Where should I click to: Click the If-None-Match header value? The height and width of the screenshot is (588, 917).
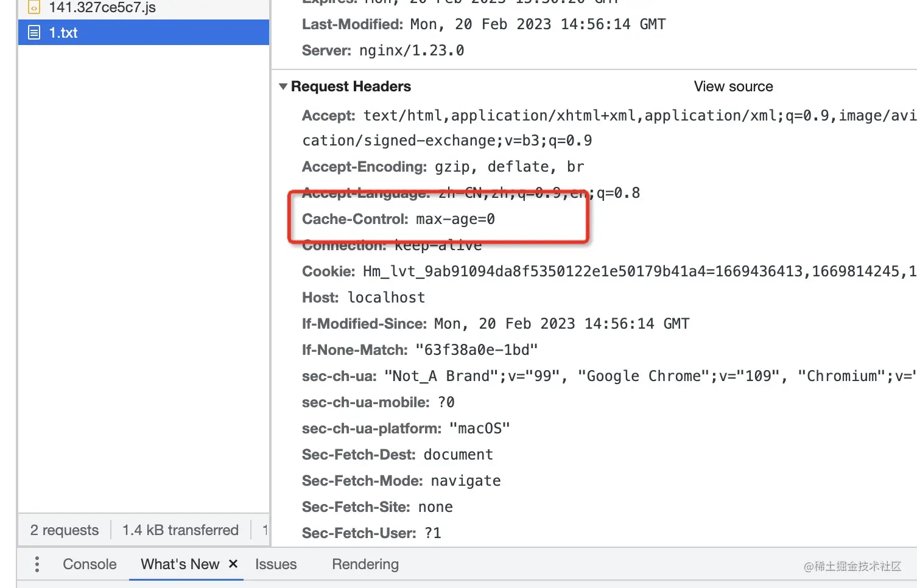477,350
